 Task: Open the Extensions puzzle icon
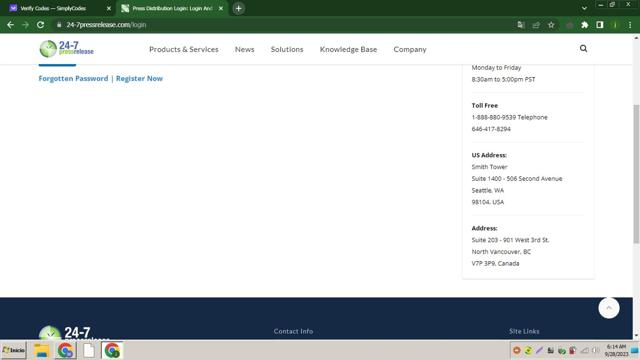pos(584,25)
